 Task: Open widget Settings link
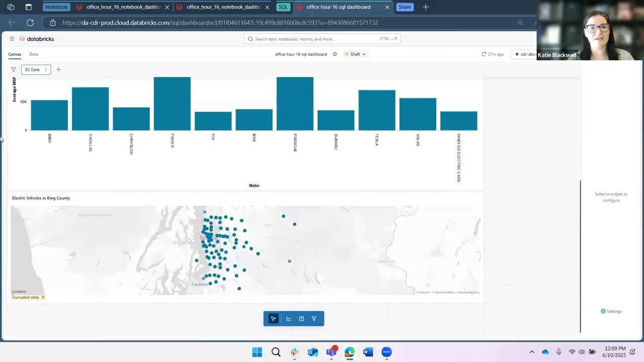pos(611,311)
